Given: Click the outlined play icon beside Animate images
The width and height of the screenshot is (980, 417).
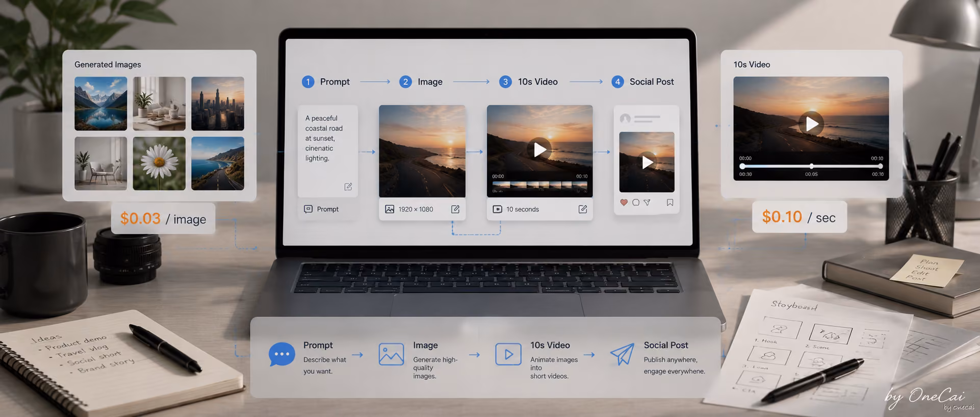Looking at the screenshot, I should coord(508,354).
